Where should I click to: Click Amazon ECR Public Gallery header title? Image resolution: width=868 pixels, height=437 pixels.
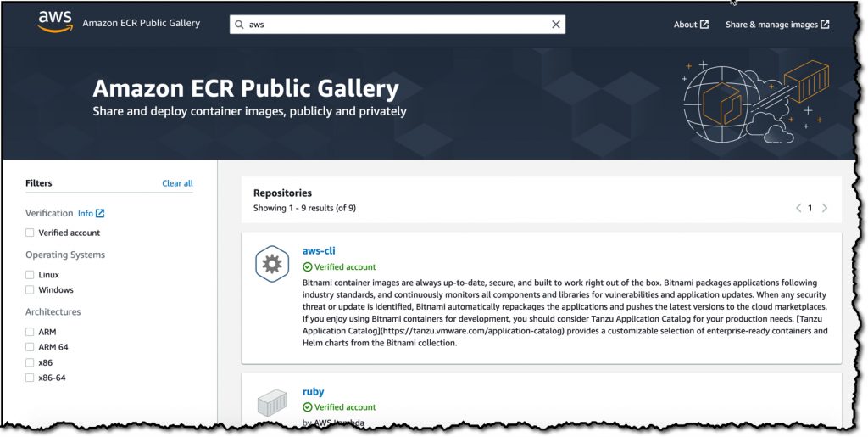(142, 23)
